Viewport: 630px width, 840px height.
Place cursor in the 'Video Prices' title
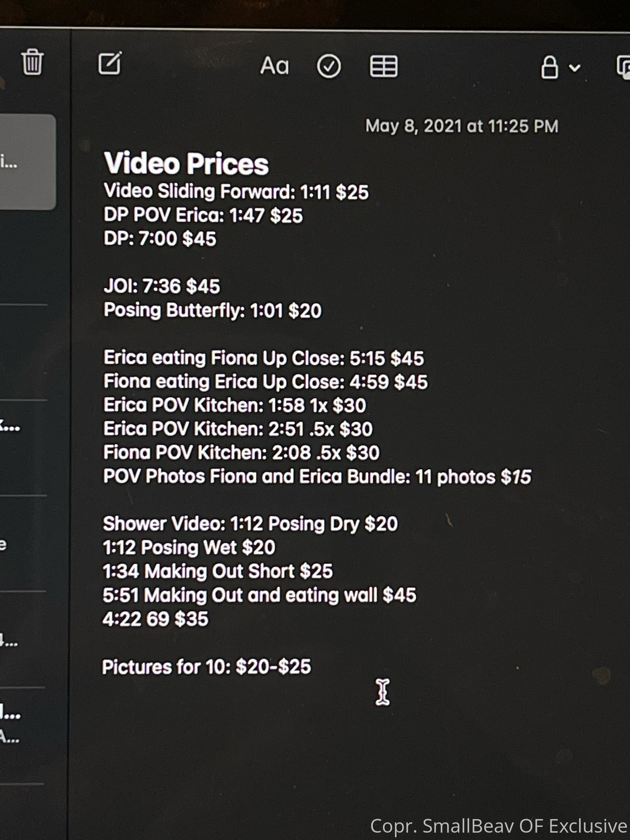186,164
